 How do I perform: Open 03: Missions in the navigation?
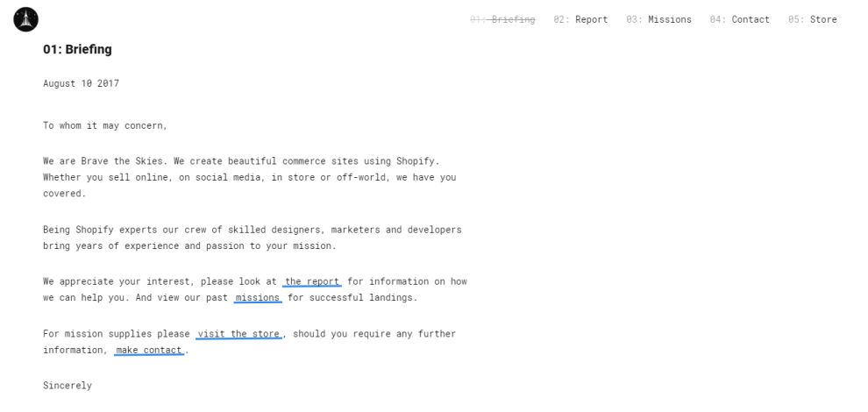tap(658, 19)
